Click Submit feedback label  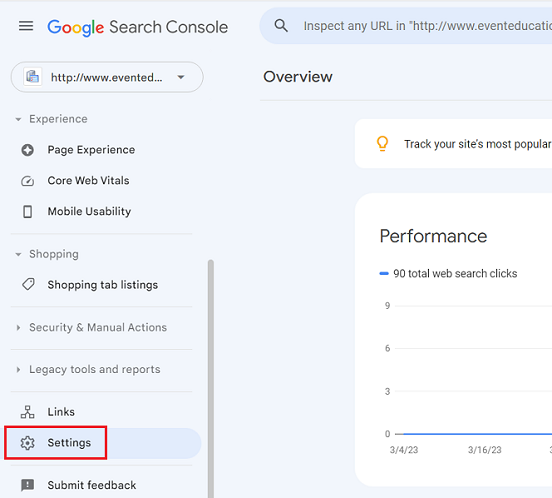tap(92, 485)
